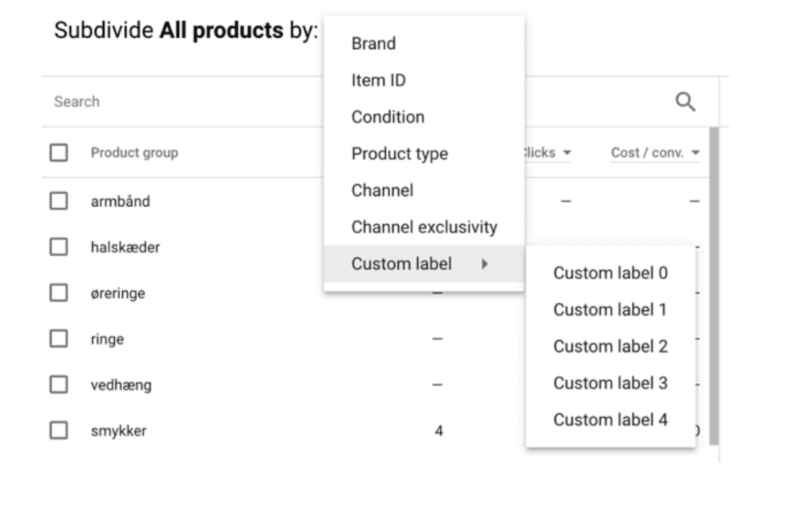Select Item ID from the menu

pyautogui.click(x=378, y=80)
